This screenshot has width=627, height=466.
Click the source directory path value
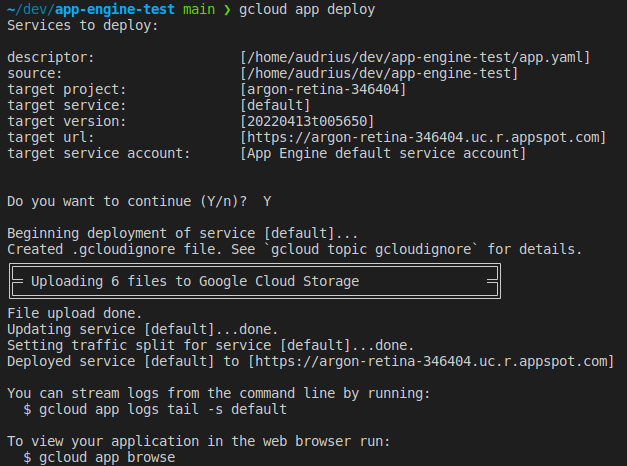point(379,73)
